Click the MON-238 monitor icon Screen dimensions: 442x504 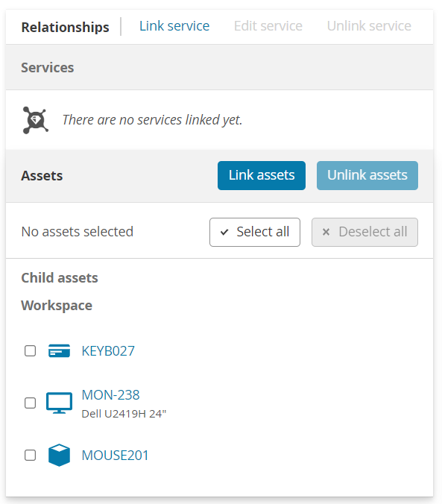click(59, 403)
